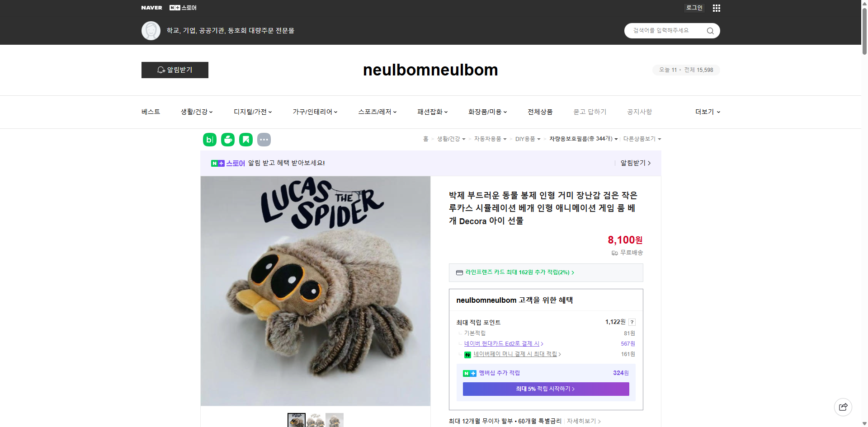Select the middle product thumbnail
This screenshot has width=868, height=427.
point(316,420)
